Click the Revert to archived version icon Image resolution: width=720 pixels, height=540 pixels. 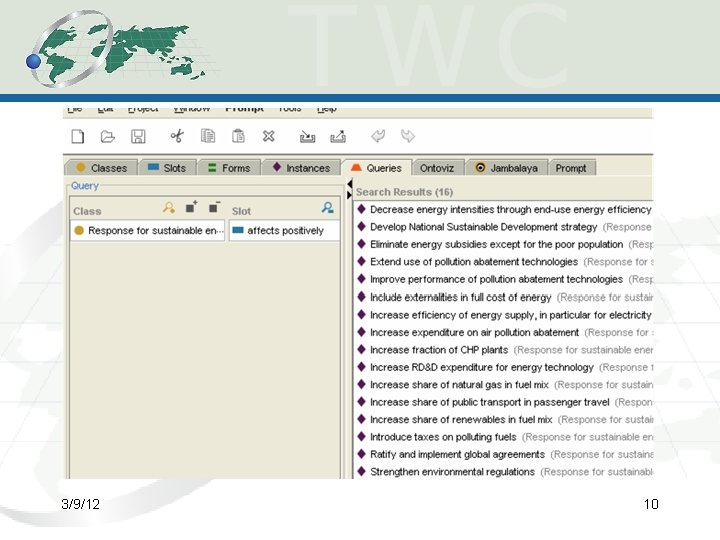338,136
